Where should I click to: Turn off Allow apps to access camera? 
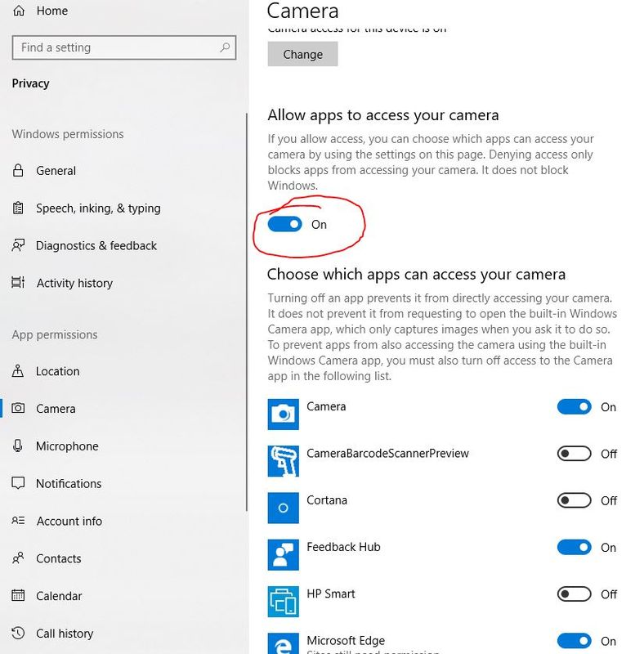point(285,224)
